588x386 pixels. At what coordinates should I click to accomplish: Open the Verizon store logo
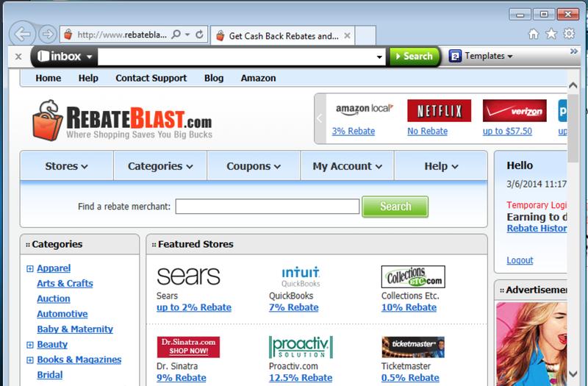click(514, 111)
